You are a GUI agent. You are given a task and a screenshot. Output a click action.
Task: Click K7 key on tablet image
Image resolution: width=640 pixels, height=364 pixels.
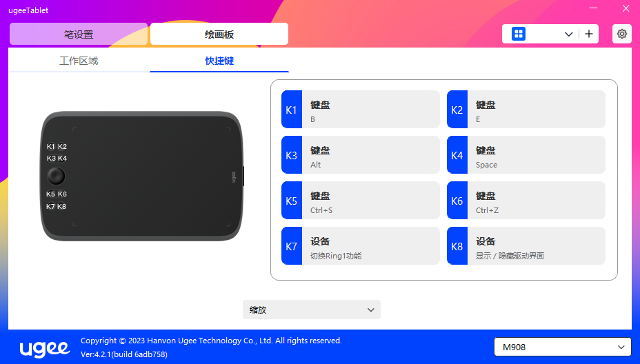point(50,207)
